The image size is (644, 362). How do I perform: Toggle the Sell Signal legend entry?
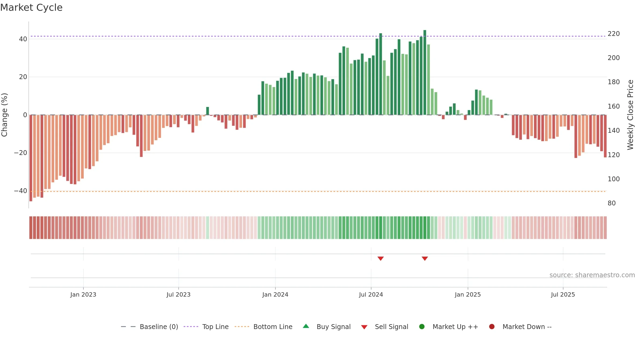pos(385,327)
